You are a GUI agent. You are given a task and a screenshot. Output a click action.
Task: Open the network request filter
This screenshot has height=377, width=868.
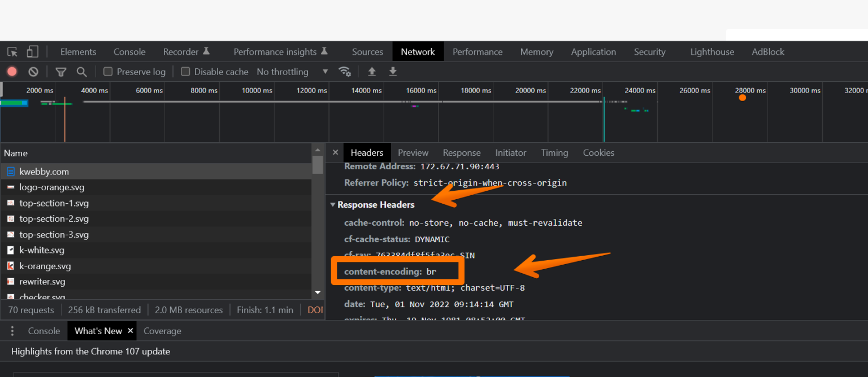(60, 71)
